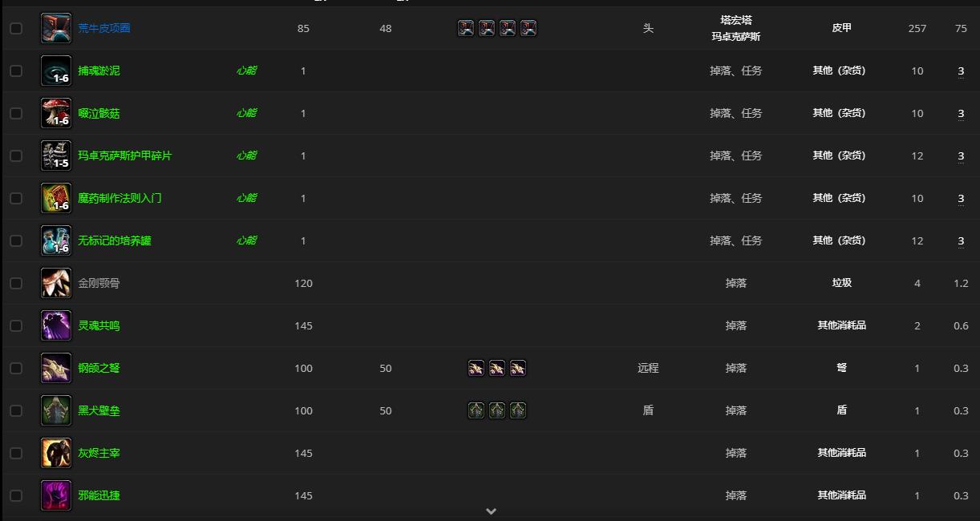Click the 啜泣骸菇 mushroom icon
This screenshot has height=521, width=980.
coord(56,113)
